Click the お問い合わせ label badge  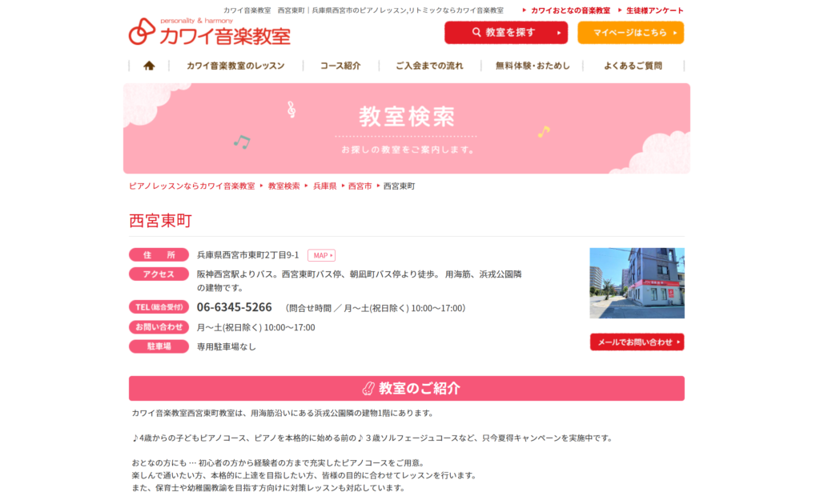pos(159,327)
